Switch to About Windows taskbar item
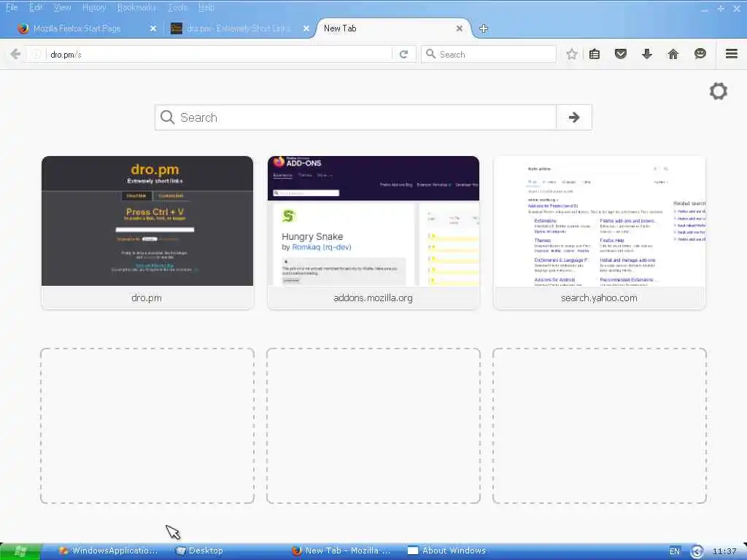The width and height of the screenshot is (747, 560). pyautogui.click(x=447, y=551)
